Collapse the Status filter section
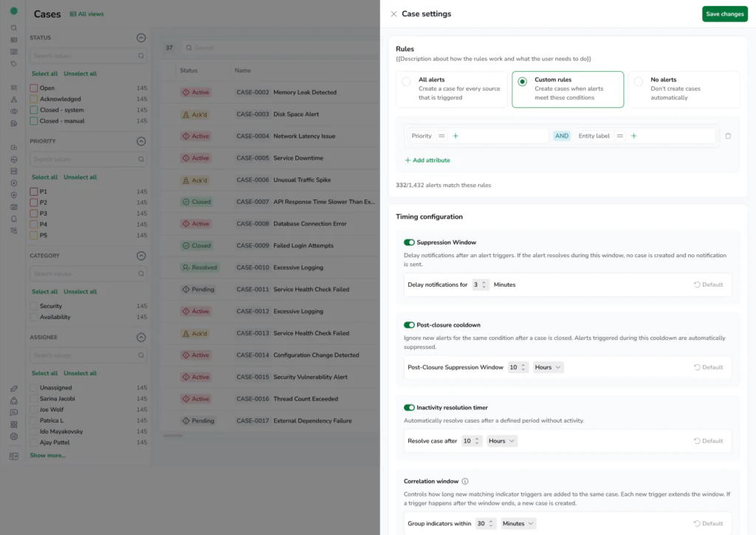This screenshot has width=756, height=535. click(141, 38)
